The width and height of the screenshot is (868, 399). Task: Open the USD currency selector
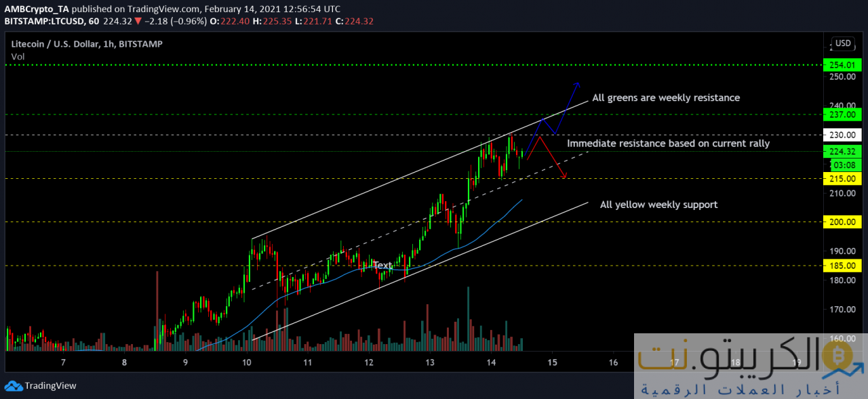point(843,43)
